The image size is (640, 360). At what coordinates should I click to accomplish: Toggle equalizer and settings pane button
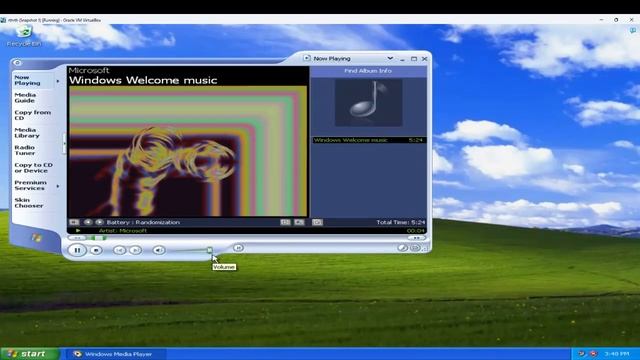click(x=285, y=222)
